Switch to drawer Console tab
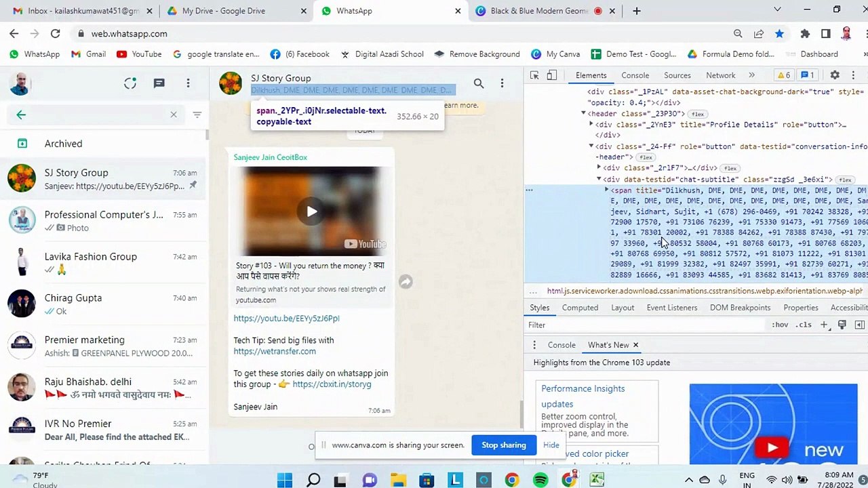 (561, 345)
